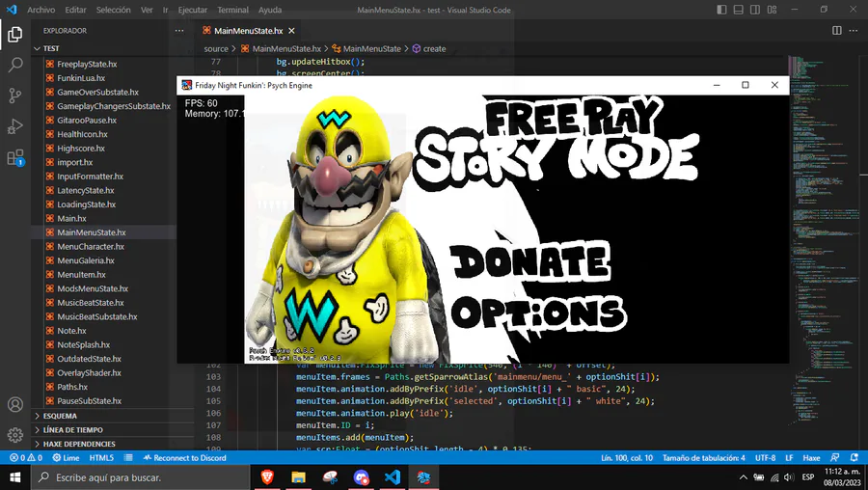This screenshot has height=490, width=868.
Task: Open Main.hx file in explorer
Action: coord(72,218)
